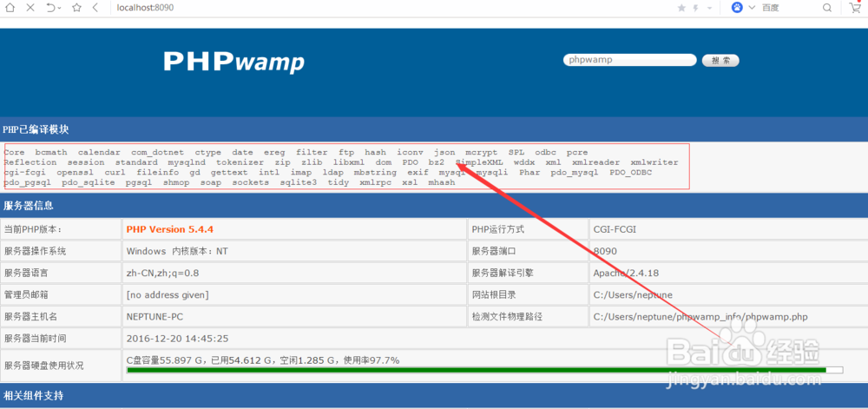
Task: Click the bookmark star outline icon
Action: pyautogui.click(x=77, y=8)
